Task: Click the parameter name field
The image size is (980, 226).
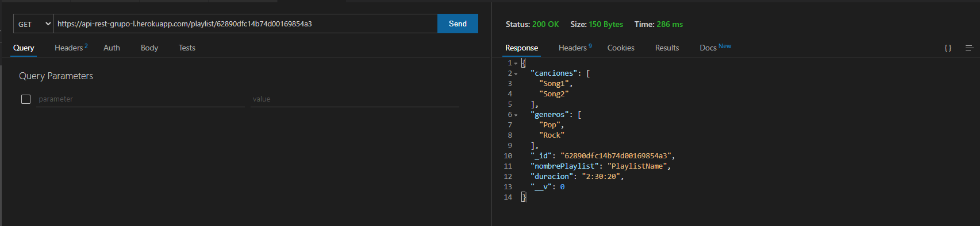Action: pos(140,99)
